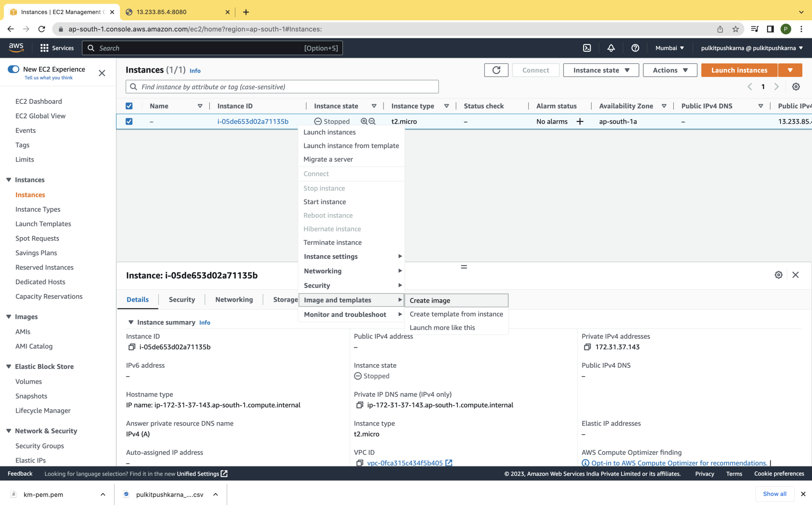The image size is (812, 508).
Task: Open the help question mark icon
Action: pyautogui.click(x=635, y=48)
